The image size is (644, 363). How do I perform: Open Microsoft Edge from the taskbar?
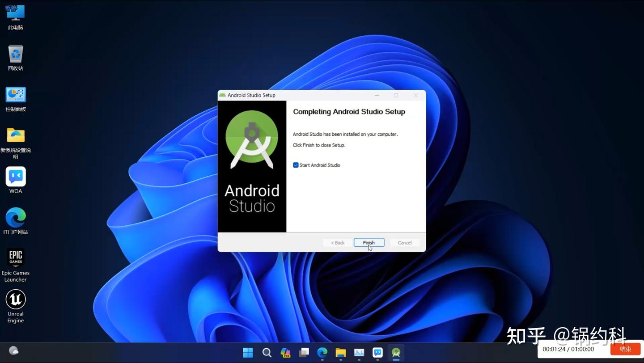[x=322, y=353]
